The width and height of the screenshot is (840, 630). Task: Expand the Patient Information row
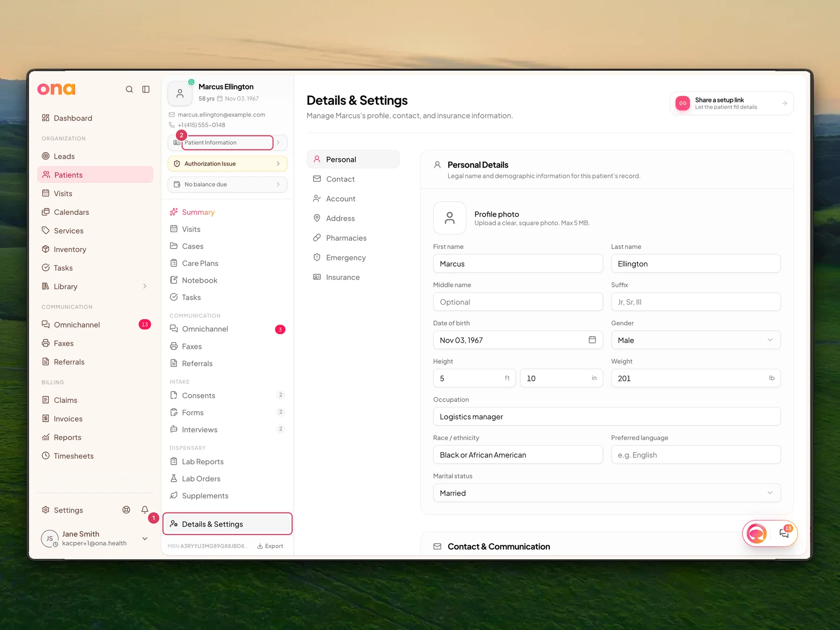pos(228,143)
